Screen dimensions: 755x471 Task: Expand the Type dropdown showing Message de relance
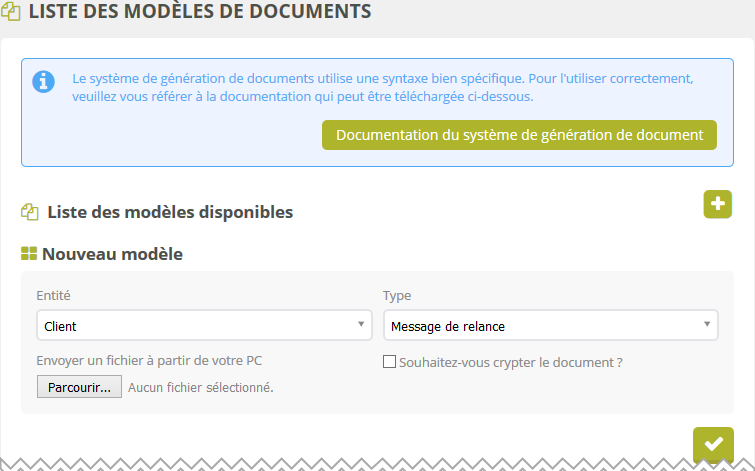point(550,326)
